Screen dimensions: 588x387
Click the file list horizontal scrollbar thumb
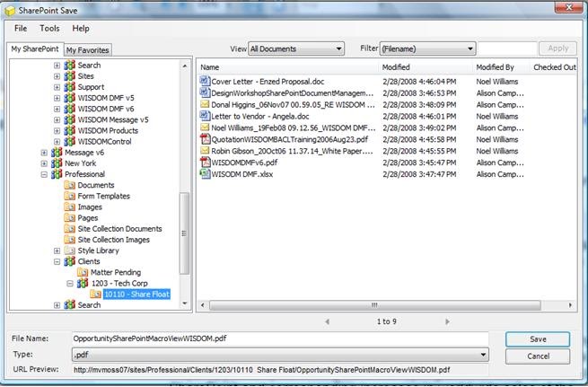pos(374,305)
